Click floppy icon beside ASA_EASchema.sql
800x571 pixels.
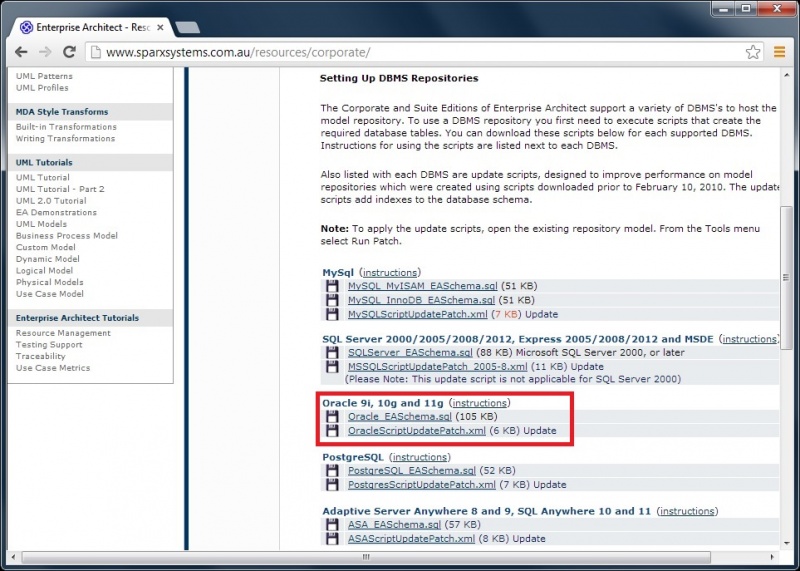point(332,525)
